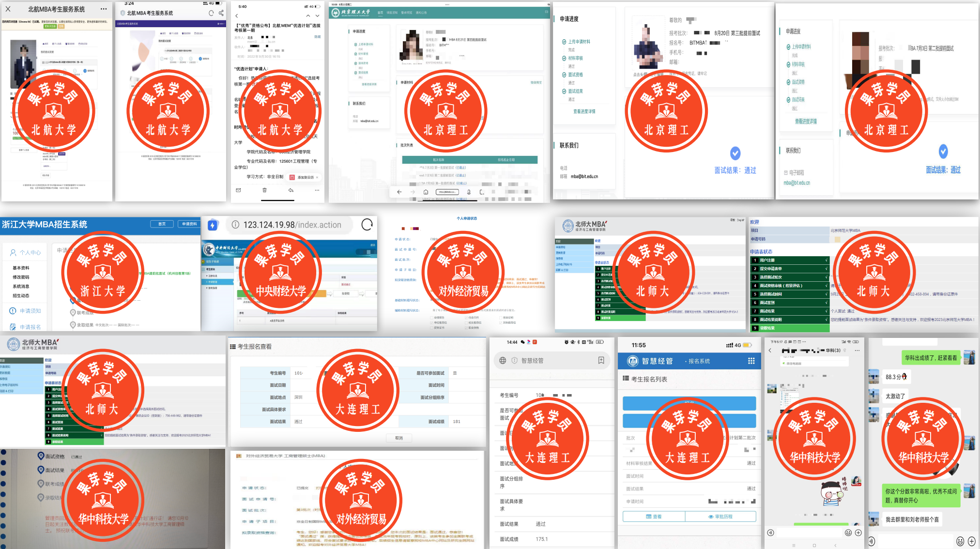The height and width of the screenshot is (549, 980).
Task: Open more options in the email bottom bar
Action: click(317, 190)
